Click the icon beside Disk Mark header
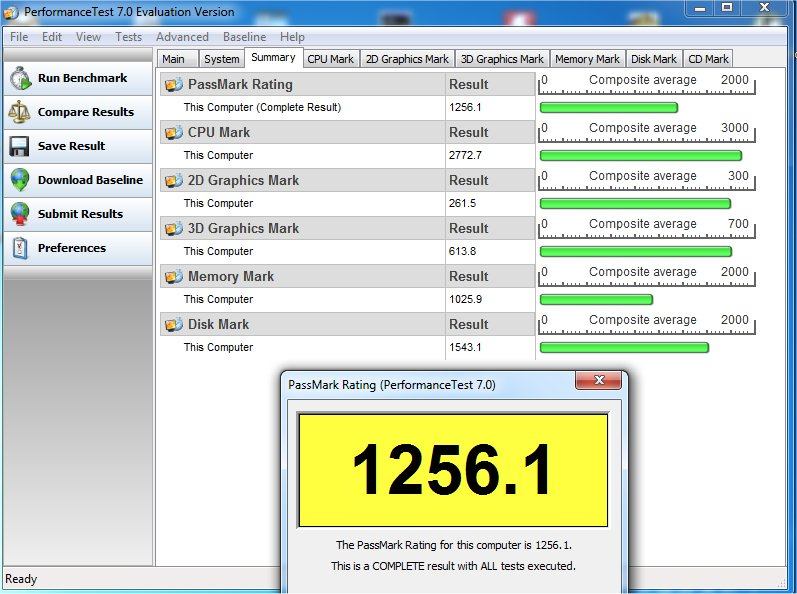 pyautogui.click(x=174, y=324)
